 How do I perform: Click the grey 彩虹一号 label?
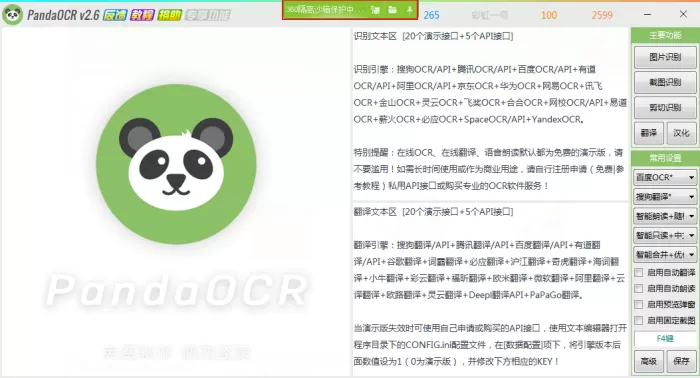(x=489, y=15)
